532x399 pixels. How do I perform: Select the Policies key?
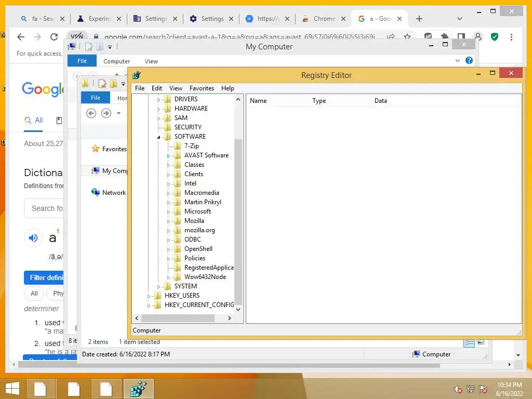tap(194, 258)
